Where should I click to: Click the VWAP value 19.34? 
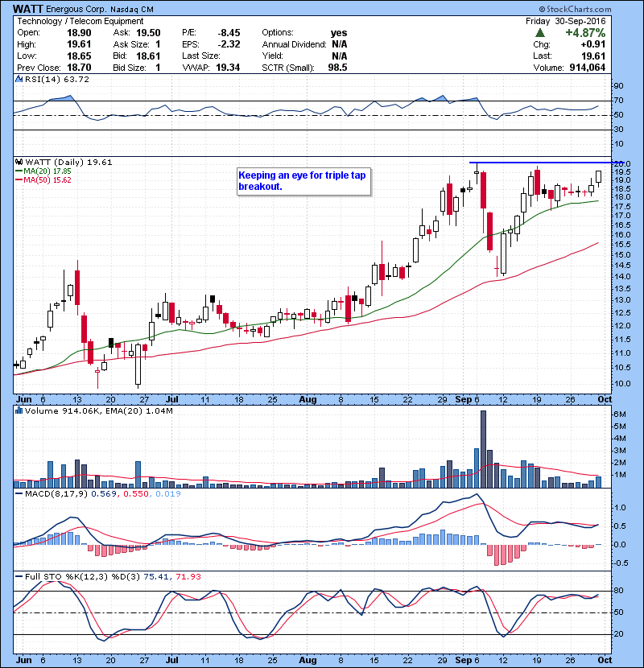point(228,68)
